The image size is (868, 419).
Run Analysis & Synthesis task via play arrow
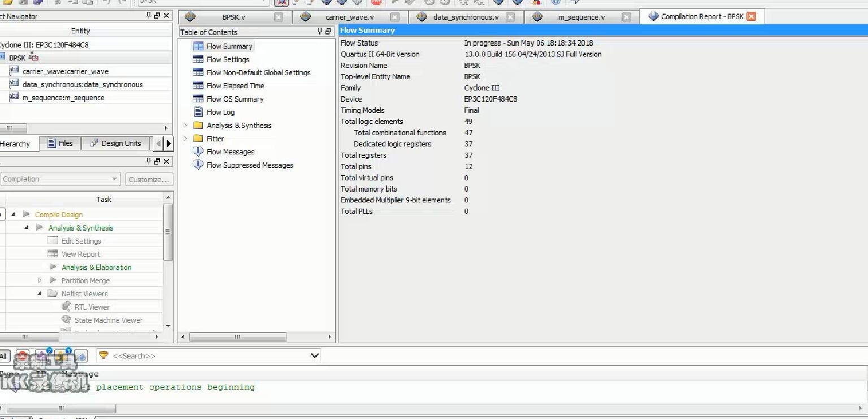click(x=39, y=227)
